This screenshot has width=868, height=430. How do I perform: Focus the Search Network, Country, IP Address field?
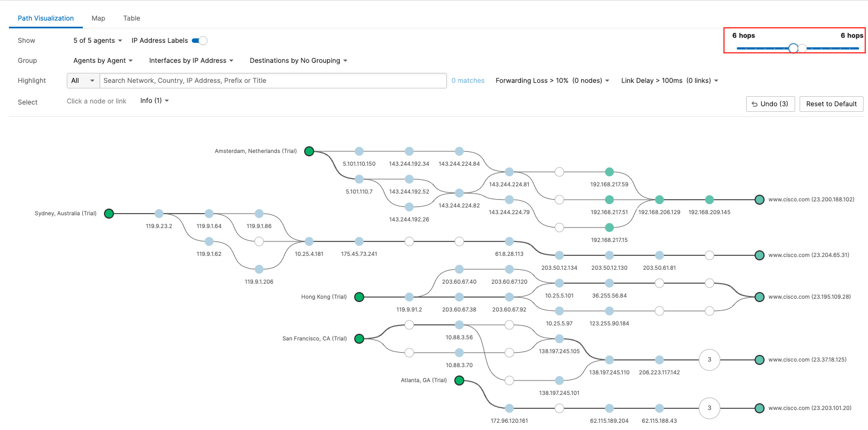click(272, 81)
